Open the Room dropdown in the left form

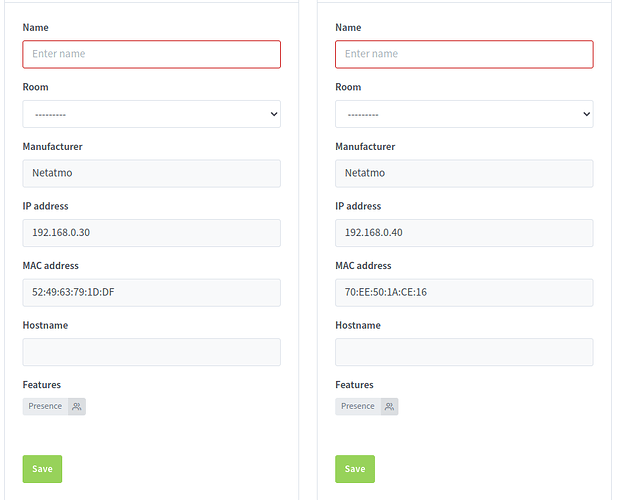pos(151,114)
